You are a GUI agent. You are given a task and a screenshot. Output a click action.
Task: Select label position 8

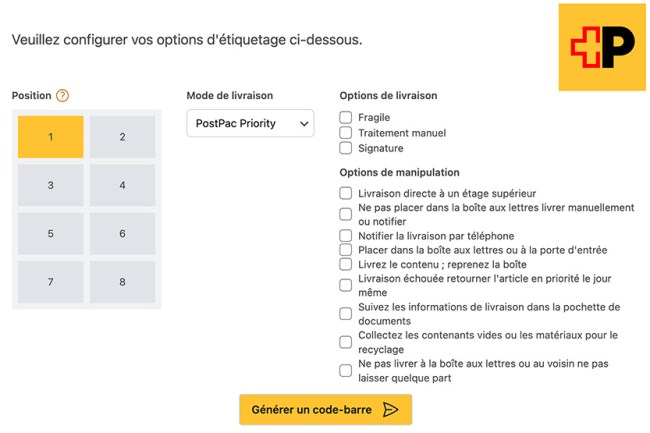click(122, 282)
